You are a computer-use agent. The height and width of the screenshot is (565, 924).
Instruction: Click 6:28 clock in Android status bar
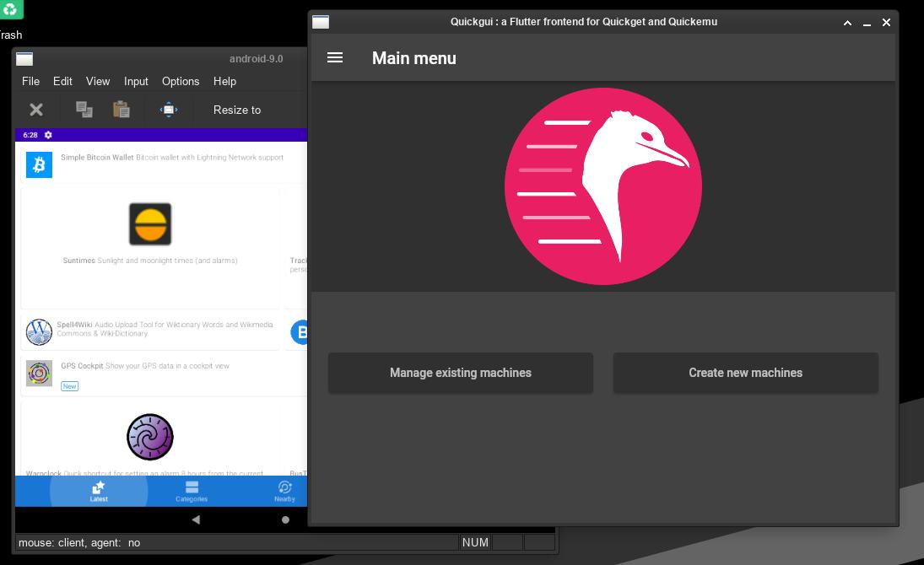pyautogui.click(x=30, y=135)
